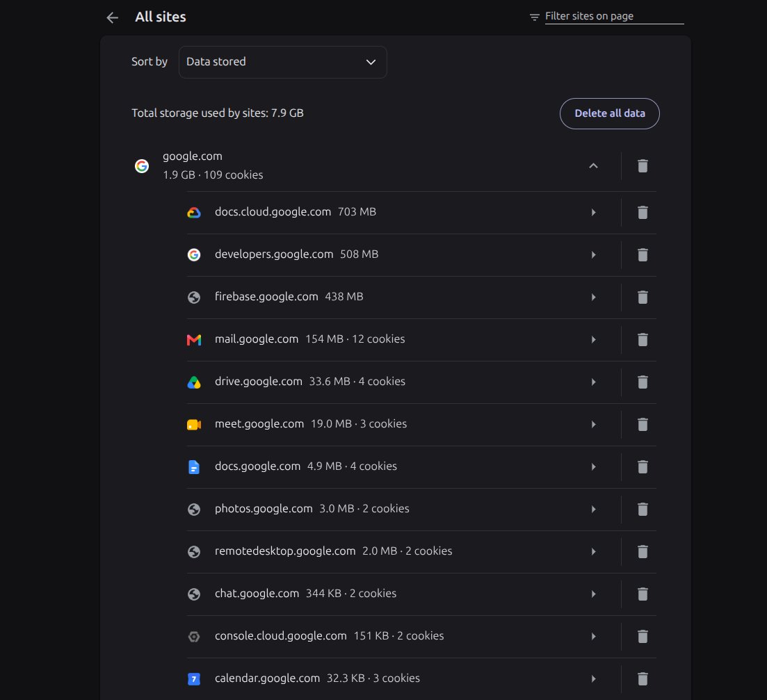This screenshot has width=767, height=700.
Task: Click the Google Cloud icon for docs.cloud.google.com
Action: click(x=194, y=213)
